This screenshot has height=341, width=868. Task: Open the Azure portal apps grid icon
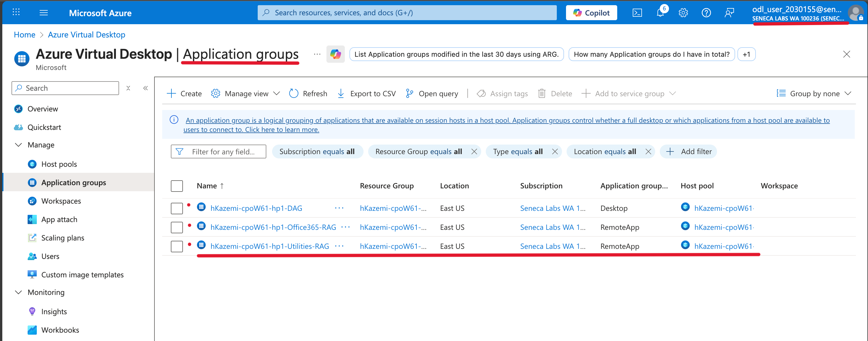coord(16,12)
